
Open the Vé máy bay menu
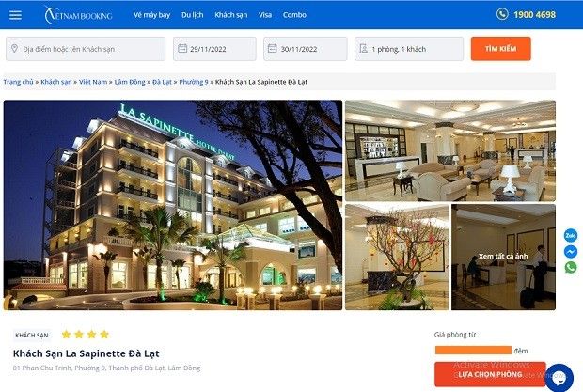tap(151, 15)
